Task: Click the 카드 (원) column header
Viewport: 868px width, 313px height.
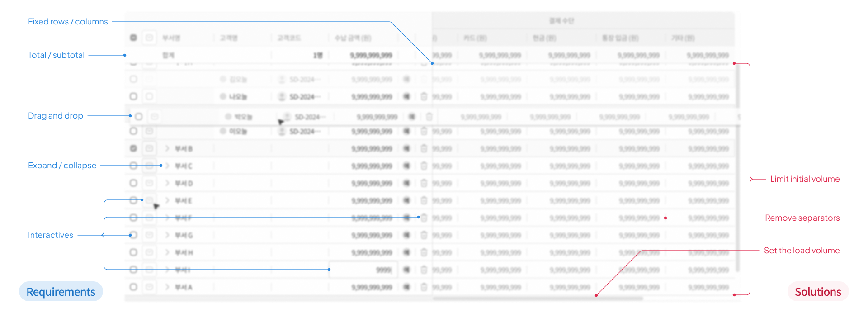Action: pos(475,38)
